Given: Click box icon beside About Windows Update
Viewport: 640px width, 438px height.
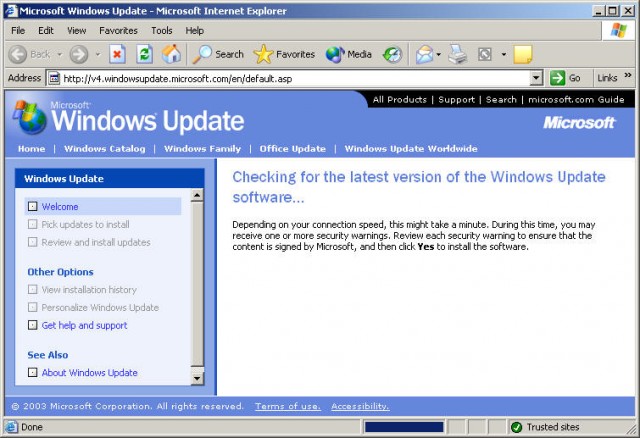Looking at the screenshot, I should point(33,372).
